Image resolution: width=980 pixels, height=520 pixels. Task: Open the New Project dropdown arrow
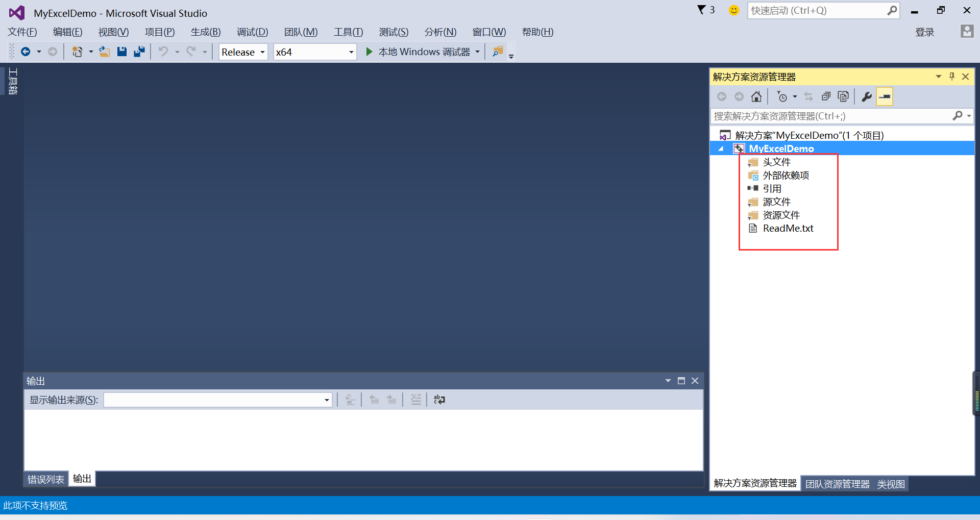(x=91, y=52)
